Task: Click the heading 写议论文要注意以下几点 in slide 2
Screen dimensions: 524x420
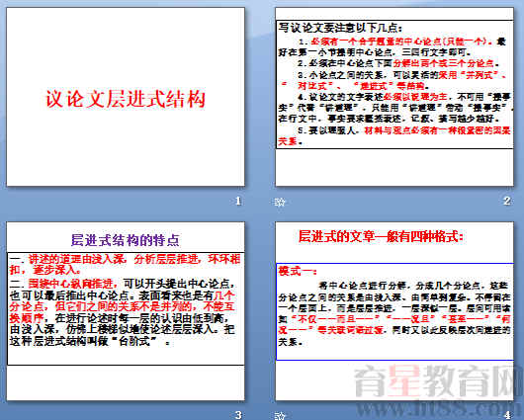Action: [x=340, y=28]
